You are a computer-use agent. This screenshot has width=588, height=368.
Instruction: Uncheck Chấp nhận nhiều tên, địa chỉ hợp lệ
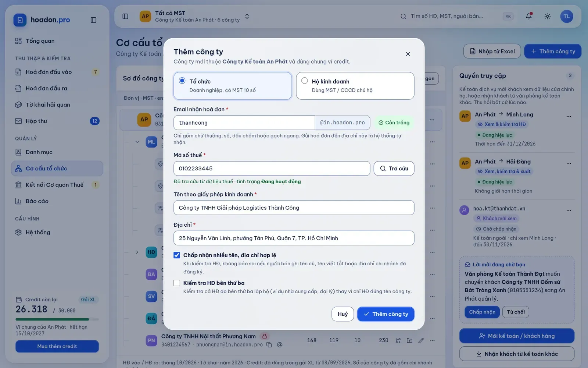coord(177,255)
